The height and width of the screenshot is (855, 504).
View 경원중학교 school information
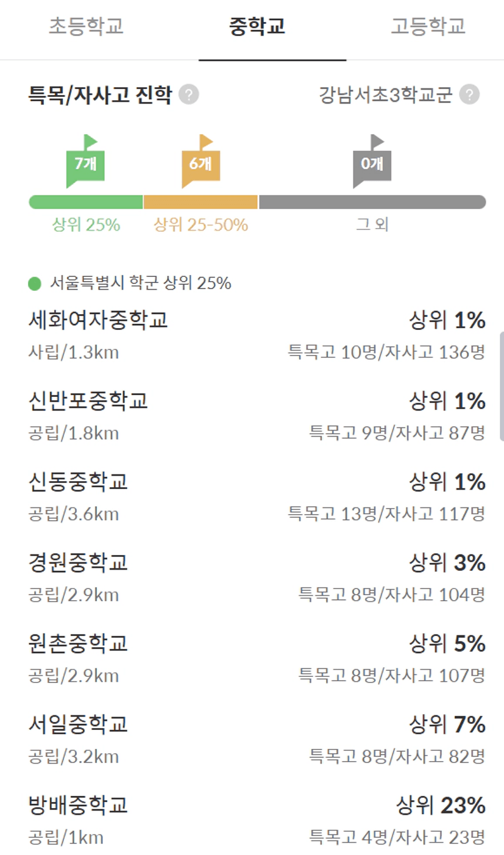tap(79, 563)
